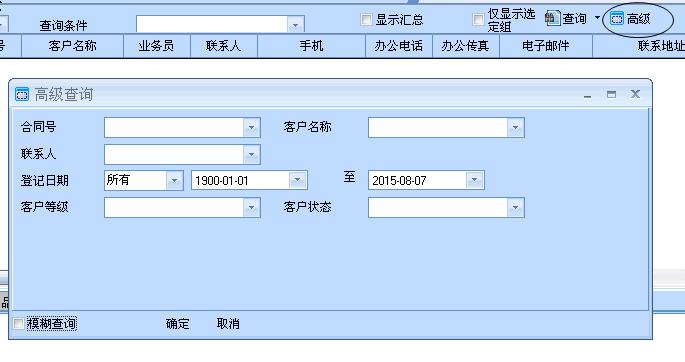Click the 取消 cancel button

[228, 324]
